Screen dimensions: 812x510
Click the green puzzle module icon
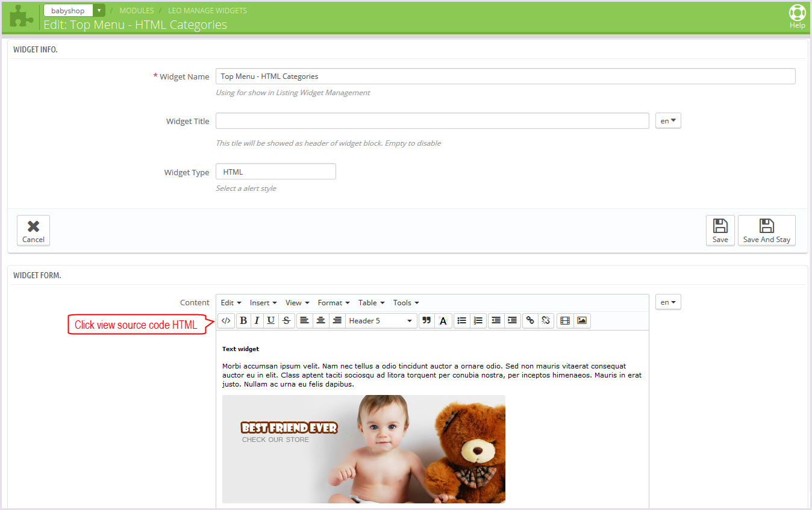click(x=22, y=17)
